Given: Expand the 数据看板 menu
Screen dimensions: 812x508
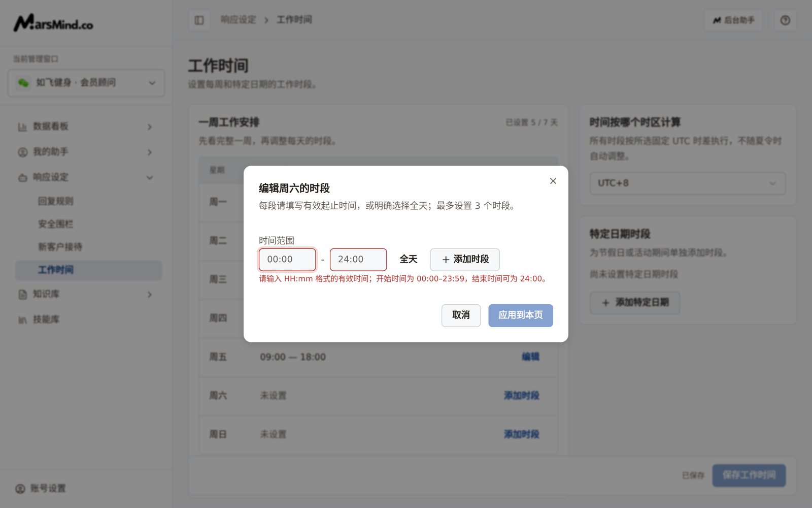Looking at the screenshot, I should (85, 126).
